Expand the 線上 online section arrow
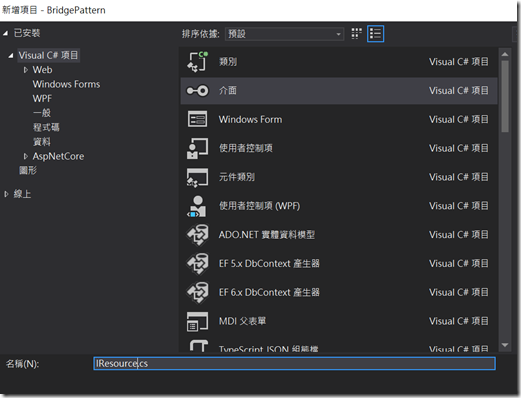 pos(6,194)
